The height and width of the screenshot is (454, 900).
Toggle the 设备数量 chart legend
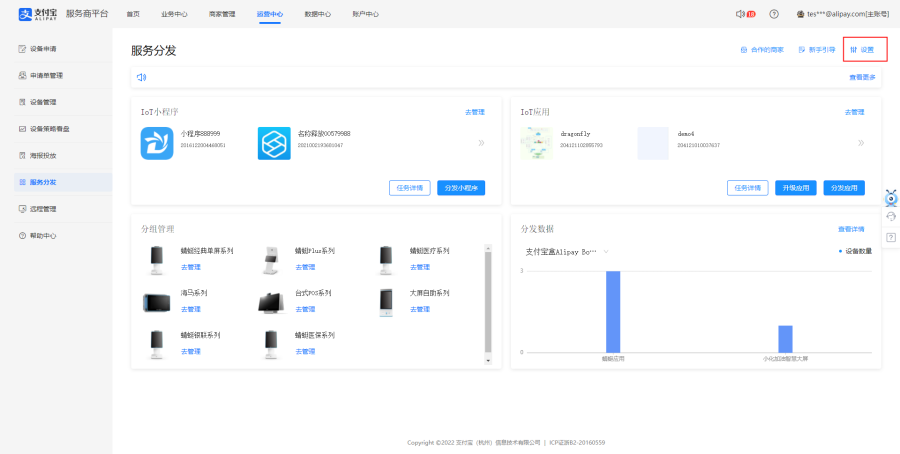point(855,251)
